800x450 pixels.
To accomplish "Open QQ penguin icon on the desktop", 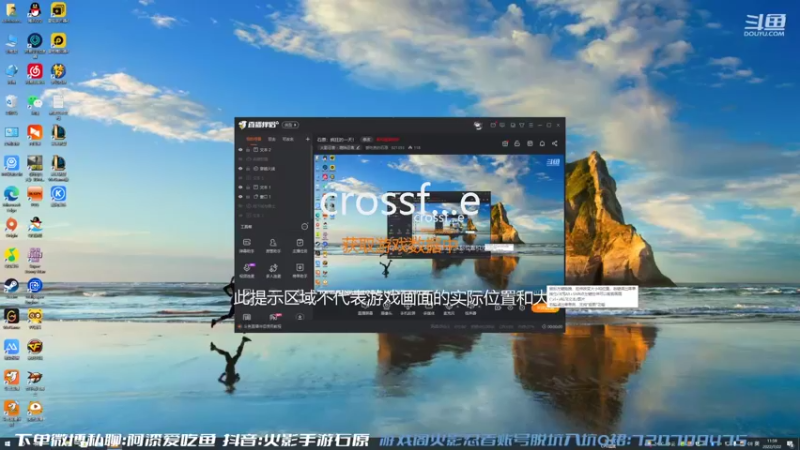I will (35, 13).
